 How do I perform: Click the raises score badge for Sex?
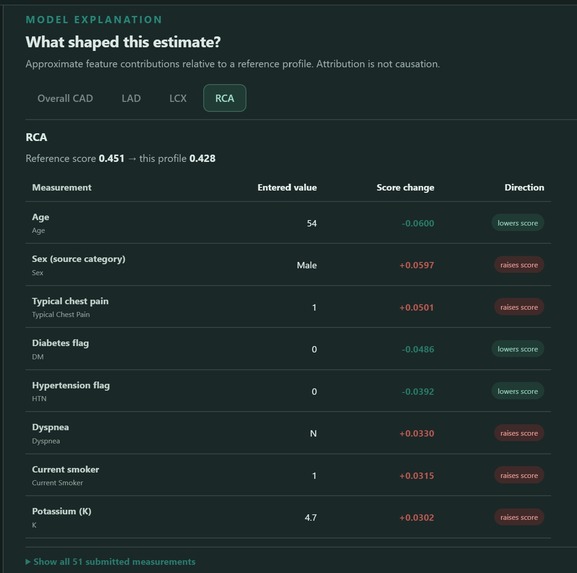(519, 265)
